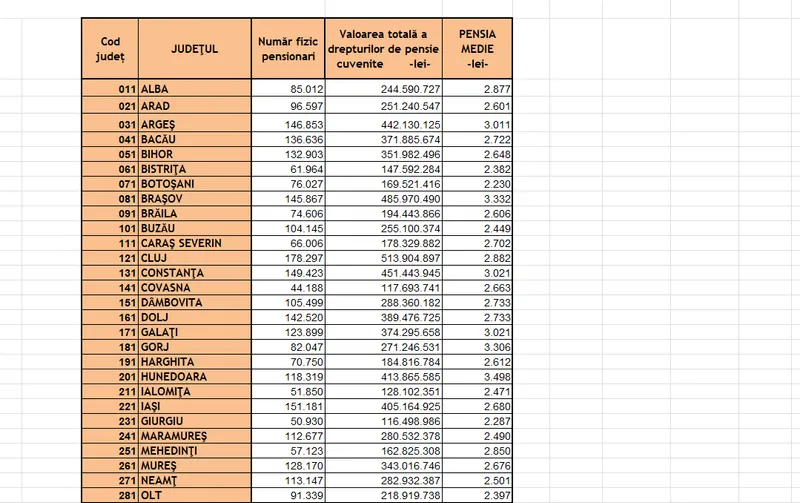Select the BOTOȘANI average pension 2.230
Viewport: 800px width, 503px height.
477,184
